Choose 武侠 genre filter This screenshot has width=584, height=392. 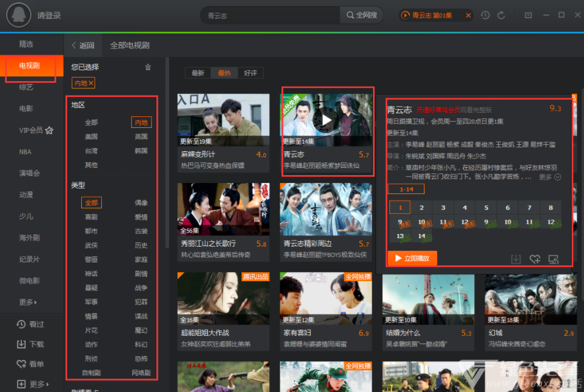pos(91,245)
